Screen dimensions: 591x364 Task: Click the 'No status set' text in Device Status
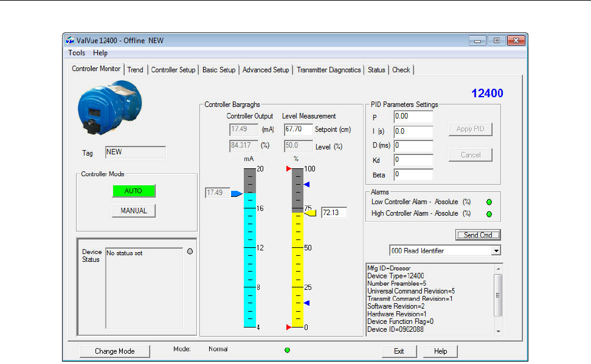[x=125, y=253]
